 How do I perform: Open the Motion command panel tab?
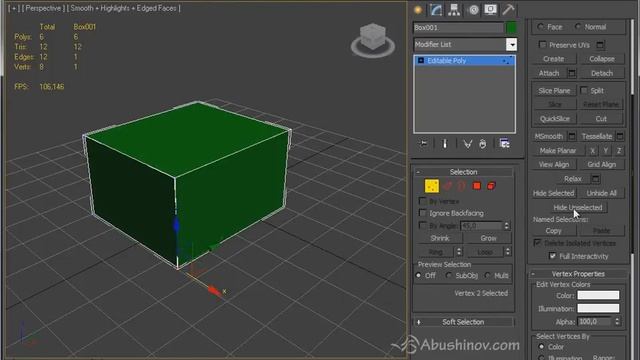click(x=473, y=9)
